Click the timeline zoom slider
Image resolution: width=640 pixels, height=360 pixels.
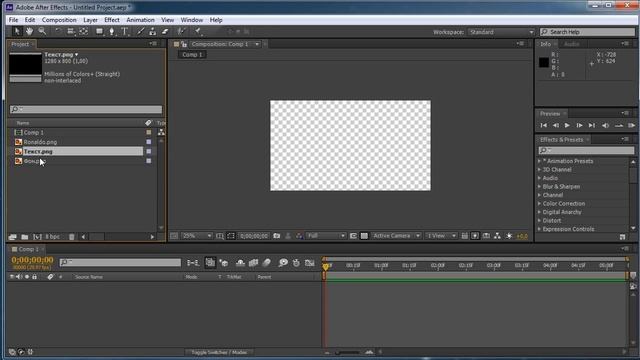point(348,352)
